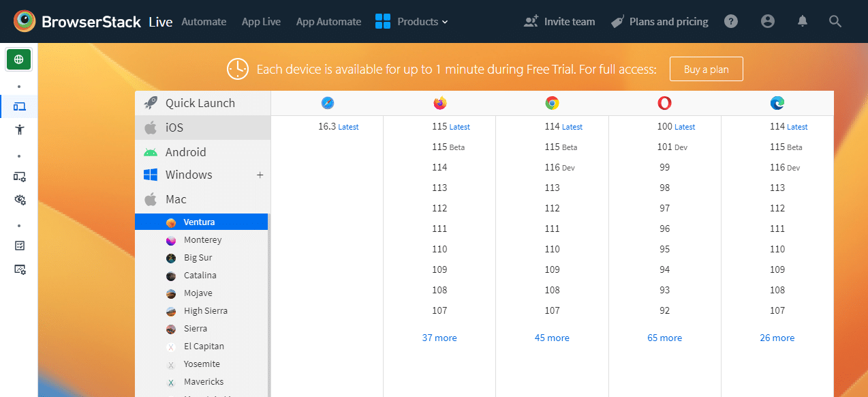Open the user account profile icon

coord(768,21)
